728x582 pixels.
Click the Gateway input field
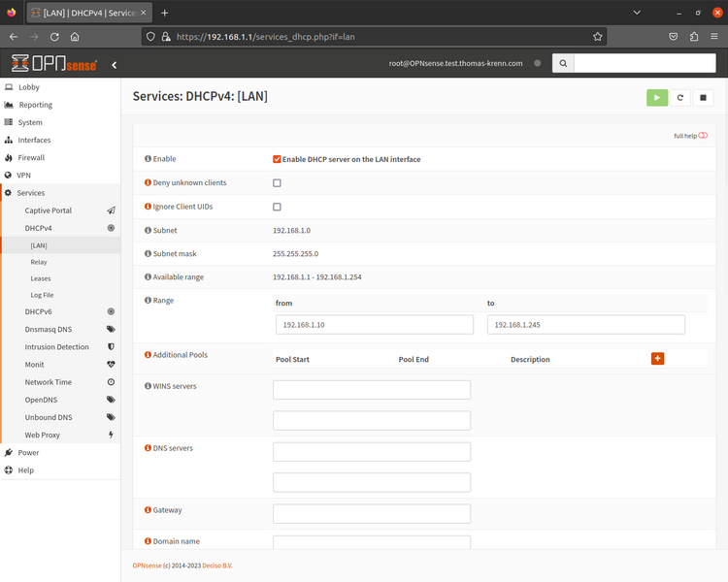point(372,514)
